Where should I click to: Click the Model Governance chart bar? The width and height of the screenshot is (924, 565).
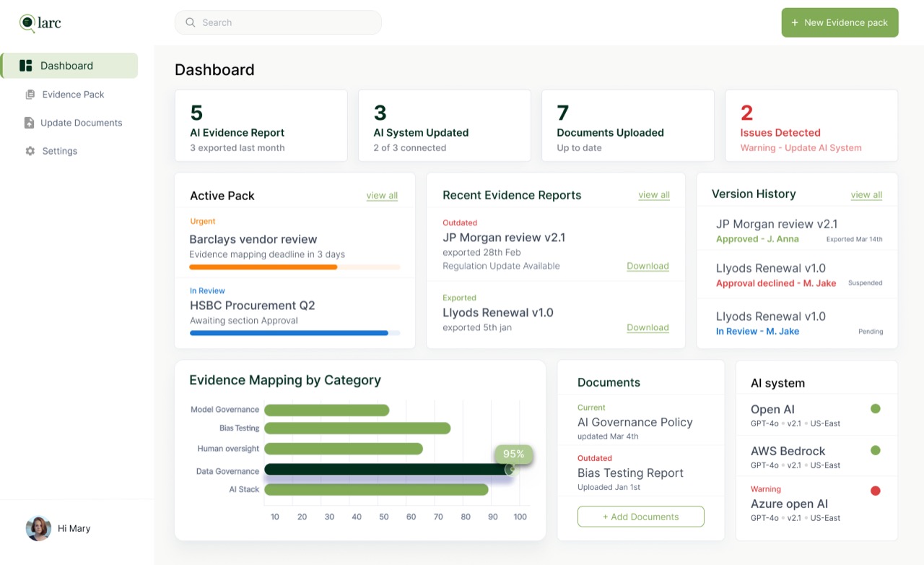pyautogui.click(x=327, y=410)
